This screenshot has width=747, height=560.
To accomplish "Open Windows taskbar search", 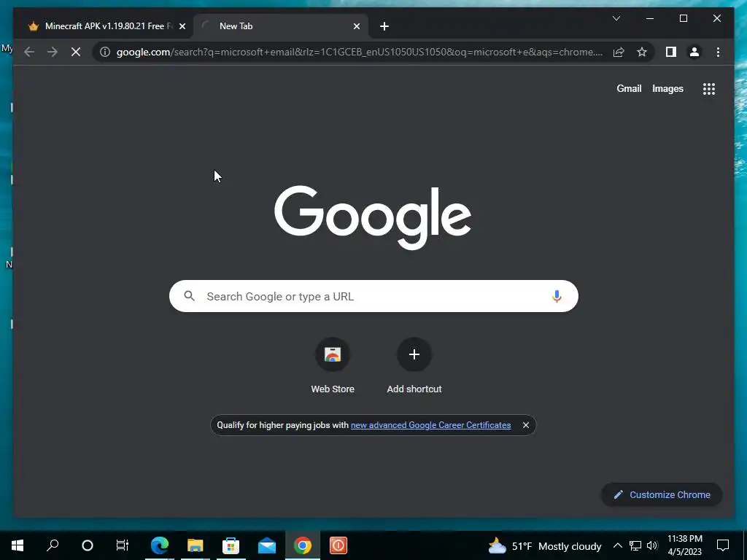I will (x=53, y=545).
